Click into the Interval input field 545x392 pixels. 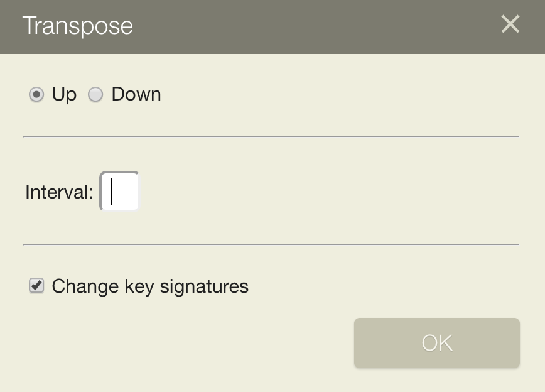(x=119, y=192)
